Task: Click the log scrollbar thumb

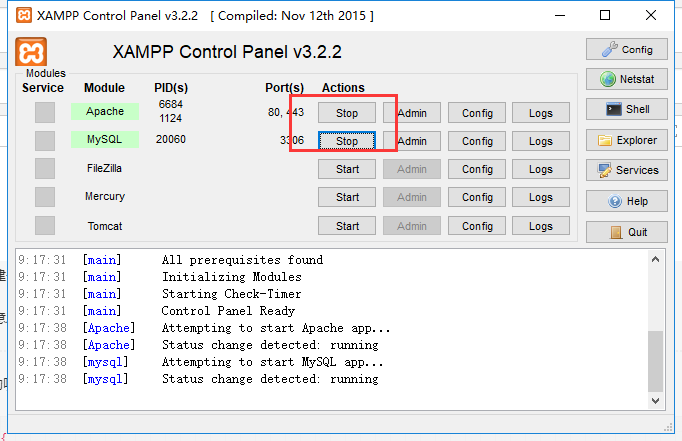Action: 655,361
